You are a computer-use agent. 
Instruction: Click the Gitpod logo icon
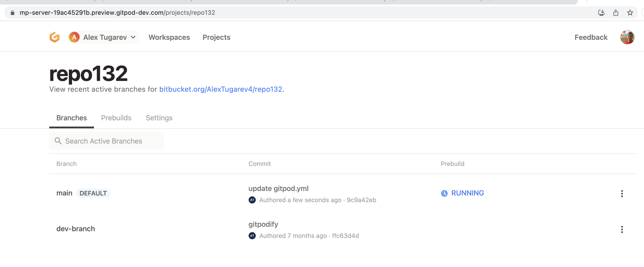55,37
